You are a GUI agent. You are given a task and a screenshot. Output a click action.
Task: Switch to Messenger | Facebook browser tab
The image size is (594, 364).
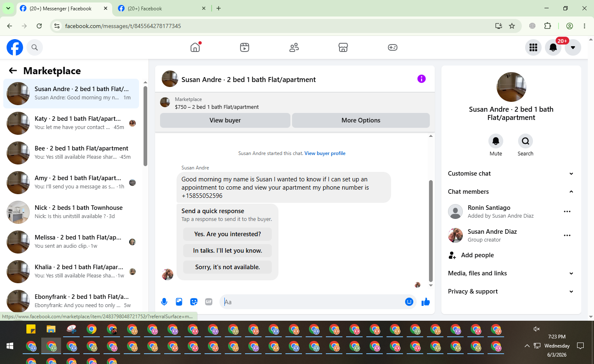click(x=64, y=8)
